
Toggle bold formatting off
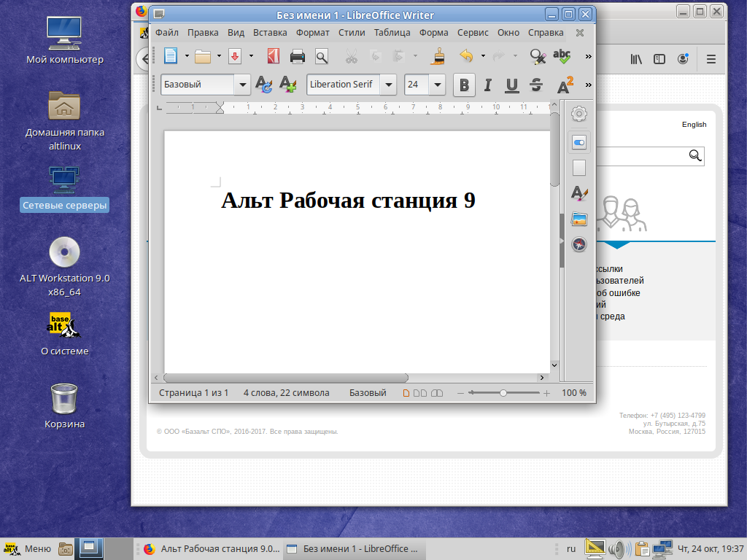[464, 85]
